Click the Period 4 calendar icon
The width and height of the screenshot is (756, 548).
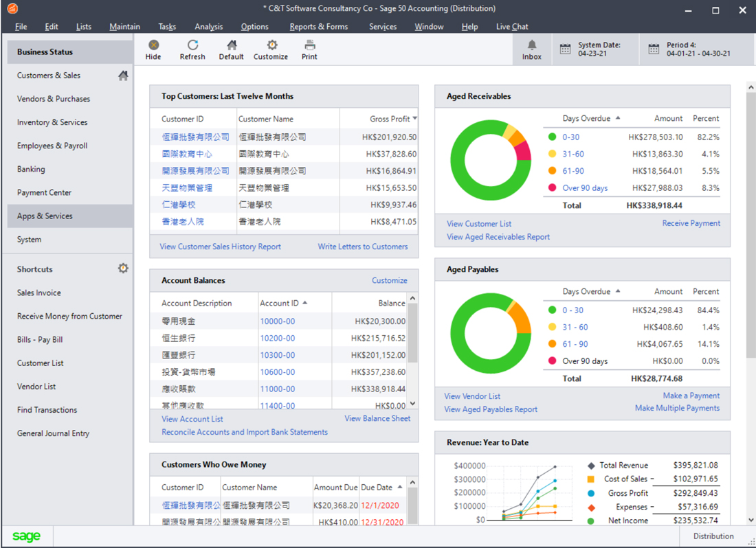[652, 48]
